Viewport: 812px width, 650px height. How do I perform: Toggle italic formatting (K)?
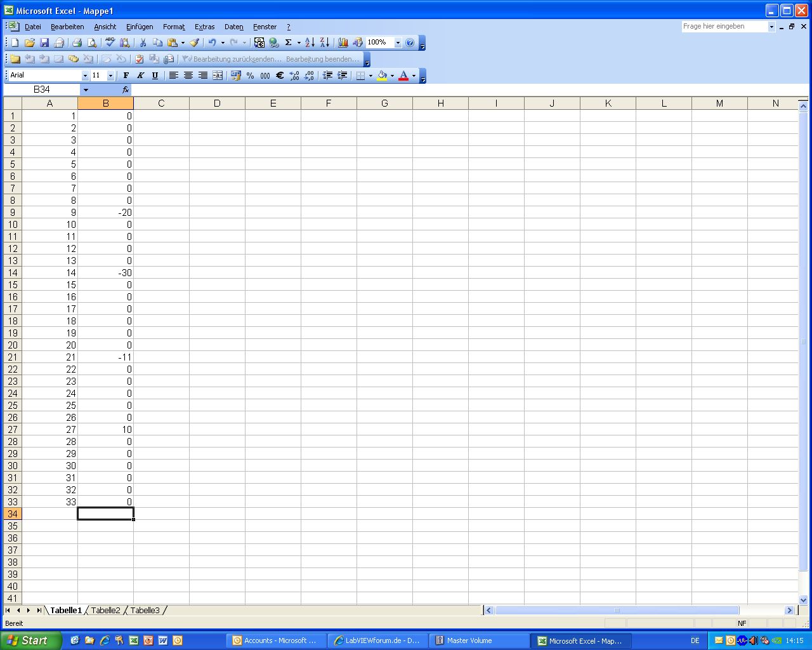140,76
